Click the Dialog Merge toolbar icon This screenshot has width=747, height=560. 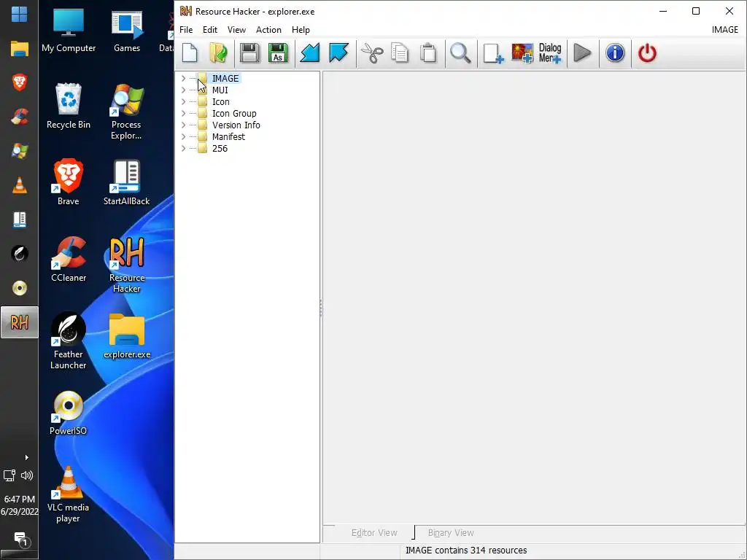(550, 52)
